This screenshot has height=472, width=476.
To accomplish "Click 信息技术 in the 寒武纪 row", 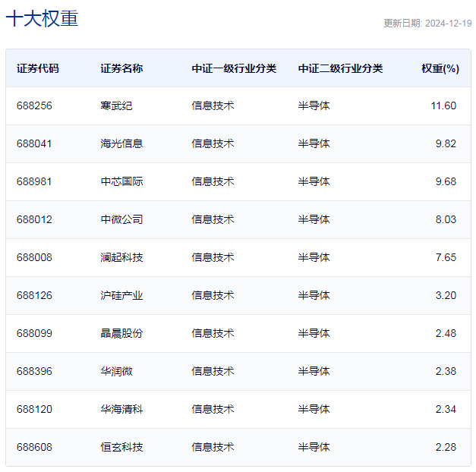I will click(x=213, y=105).
